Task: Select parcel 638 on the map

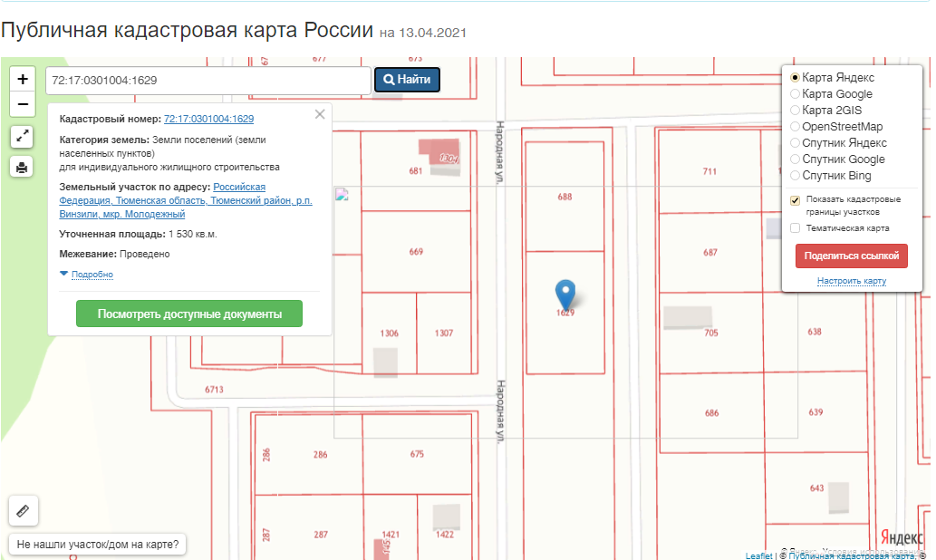Action: pyautogui.click(x=815, y=332)
